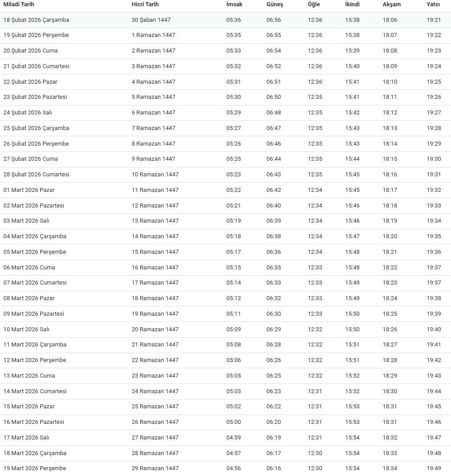Image resolution: width=451 pixels, height=476 pixels.
Task: Click Güneş time 06:25 on 13 Mart
Action: [x=274, y=376]
